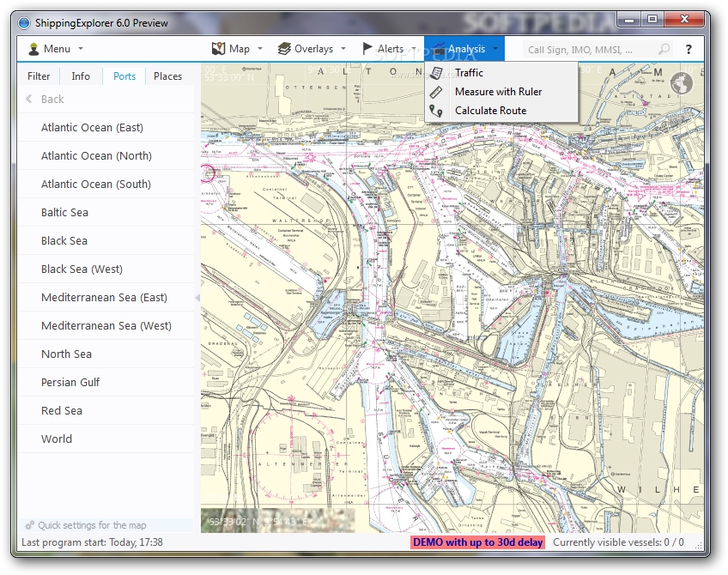Click the globe icon on the map

tap(681, 84)
